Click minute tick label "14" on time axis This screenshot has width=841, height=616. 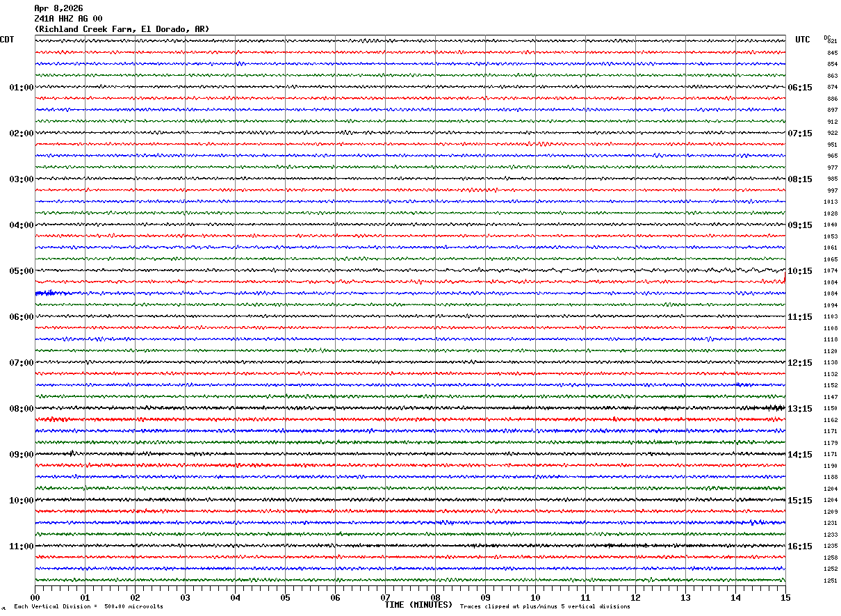pyautogui.click(x=735, y=597)
